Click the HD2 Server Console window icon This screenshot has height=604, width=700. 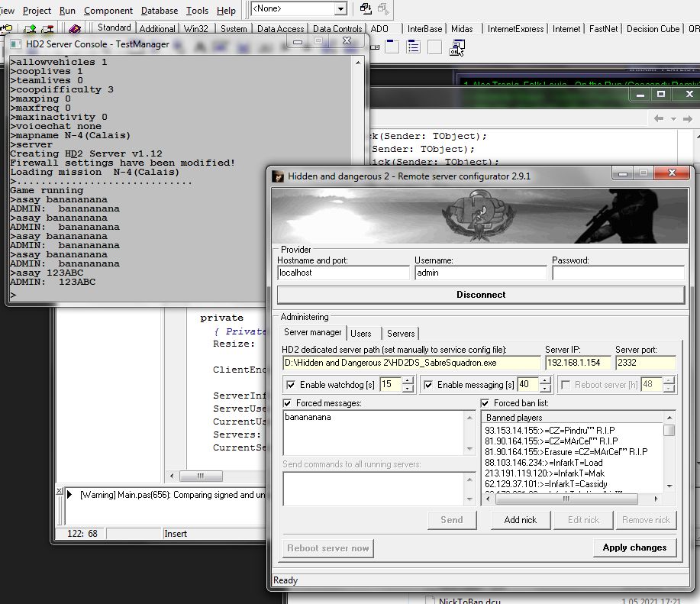click(x=16, y=44)
